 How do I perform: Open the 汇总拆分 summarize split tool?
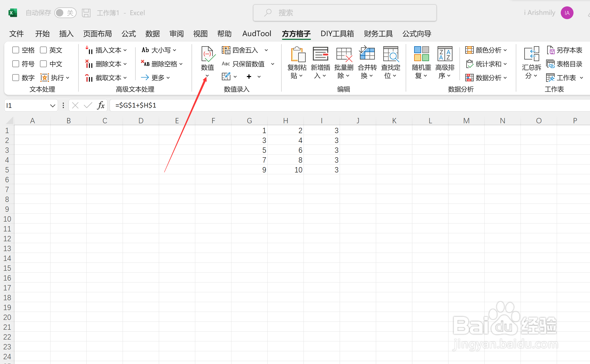click(531, 54)
